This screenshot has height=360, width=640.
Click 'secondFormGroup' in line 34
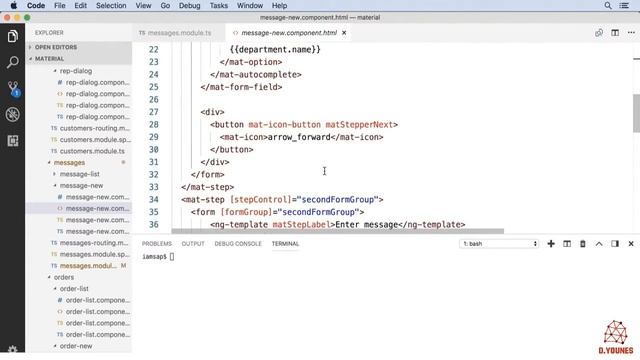[x=338, y=200]
